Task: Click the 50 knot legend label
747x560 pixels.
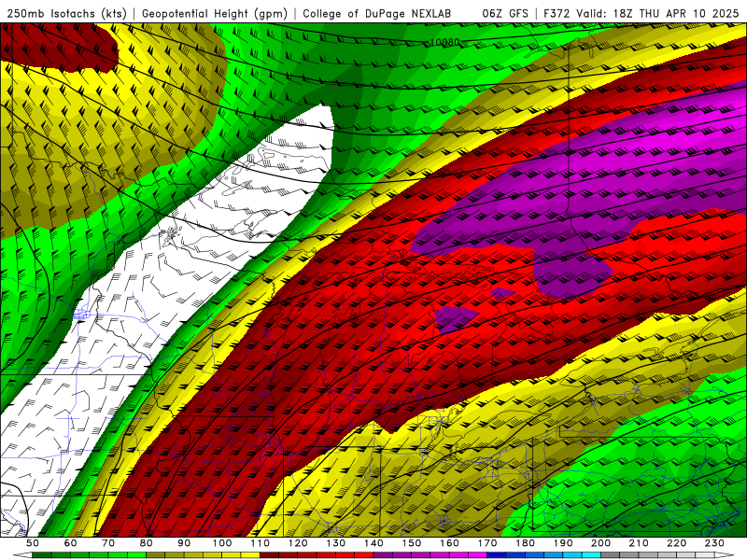Action: [32, 543]
